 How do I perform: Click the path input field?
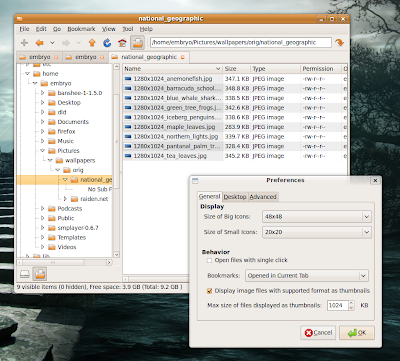click(241, 42)
